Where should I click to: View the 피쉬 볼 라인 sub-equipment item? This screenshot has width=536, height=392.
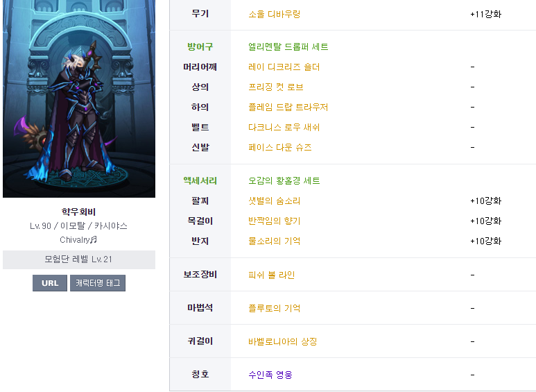click(x=271, y=275)
